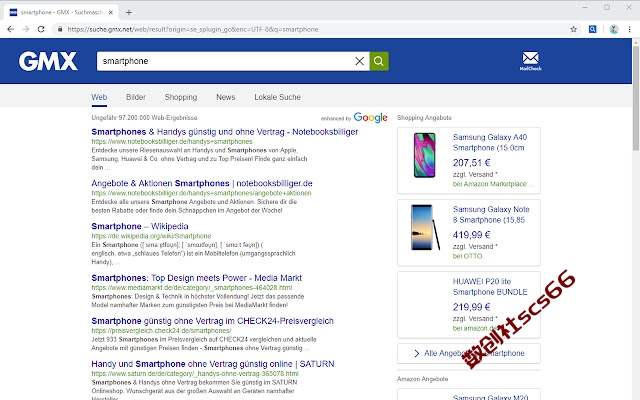Click Shopping Angebote heading

[x=424, y=118]
